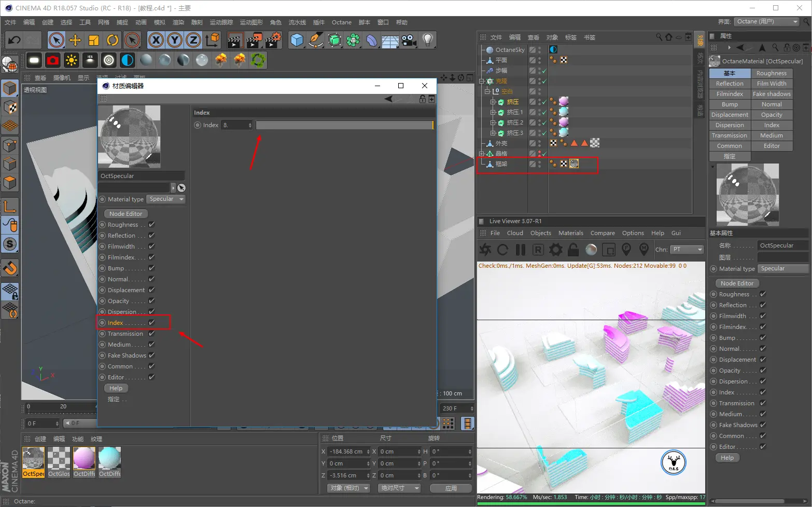Enable Live Viewer material picker

tap(644, 250)
